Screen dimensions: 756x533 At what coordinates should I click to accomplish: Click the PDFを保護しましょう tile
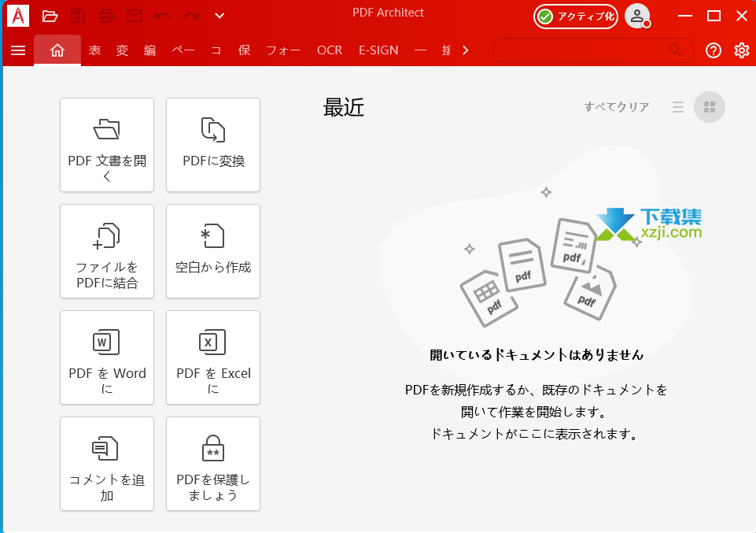point(213,464)
